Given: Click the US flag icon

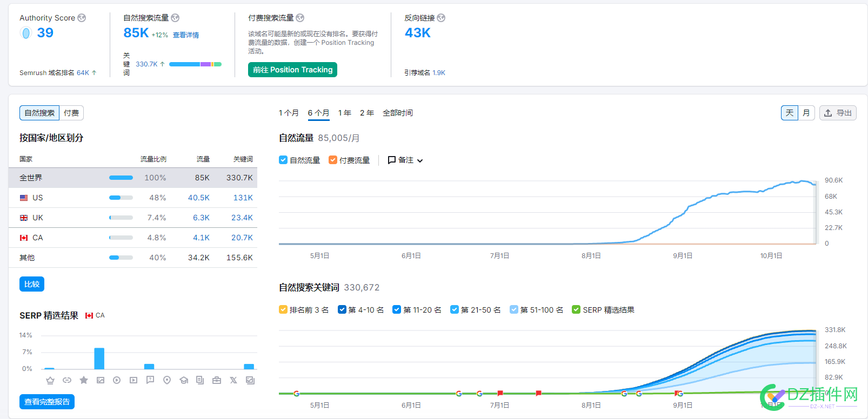Looking at the screenshot, I should [x=24, y=198].
